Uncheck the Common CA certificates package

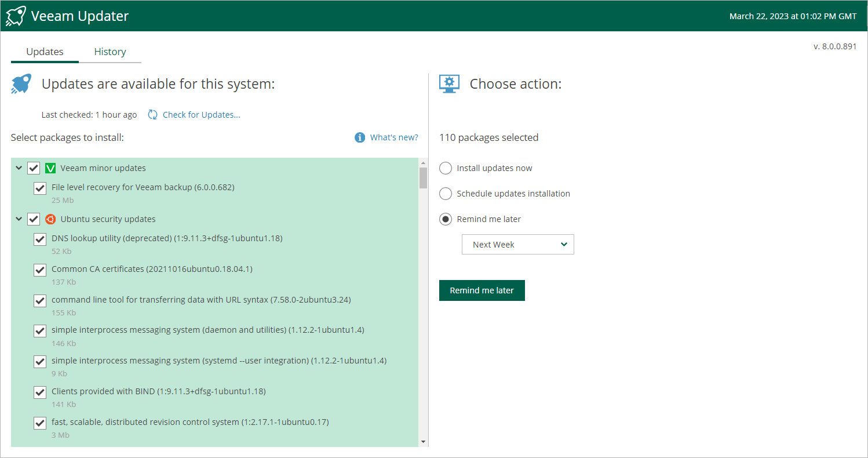40,270
